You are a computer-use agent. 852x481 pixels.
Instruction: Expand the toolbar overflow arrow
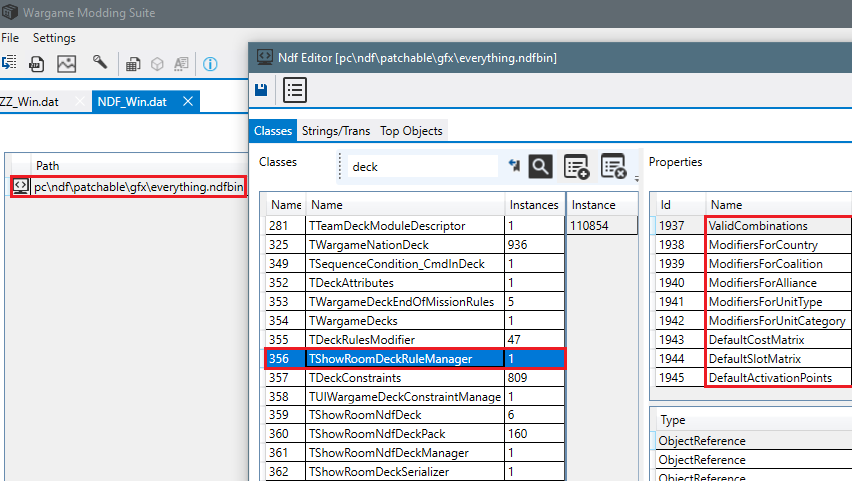(636, 178)
